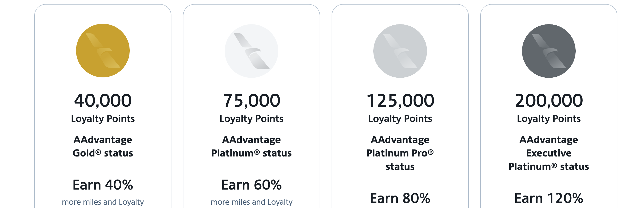Select the 200,000 Loyalty Points heading
This screenshot has width=644, height=208.
(x=549, y=100)
